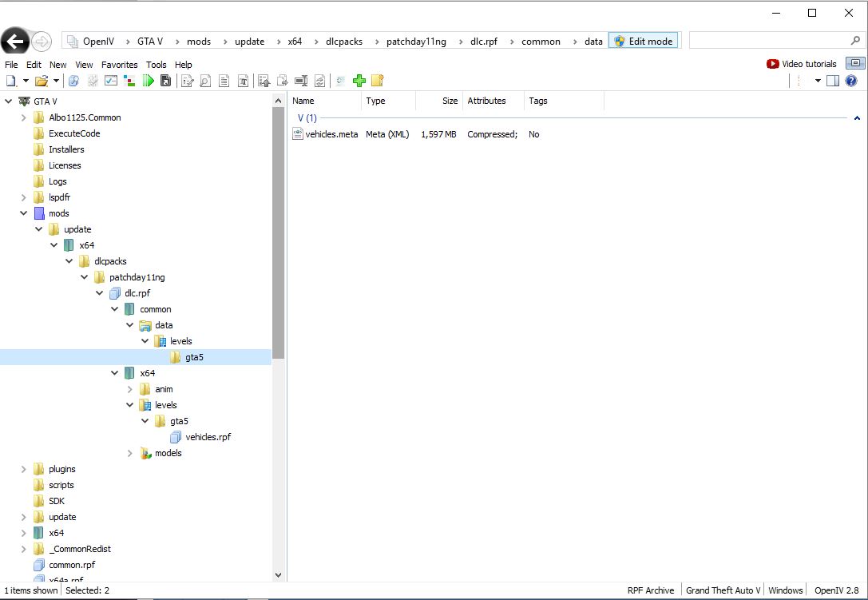Select vehicles.meta file in the list
Viewport: 868px width, 600px height.
[x=331, y=134]
